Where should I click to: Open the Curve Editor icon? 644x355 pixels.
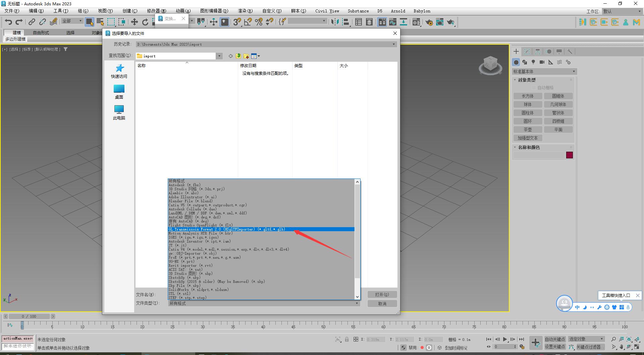393,22
